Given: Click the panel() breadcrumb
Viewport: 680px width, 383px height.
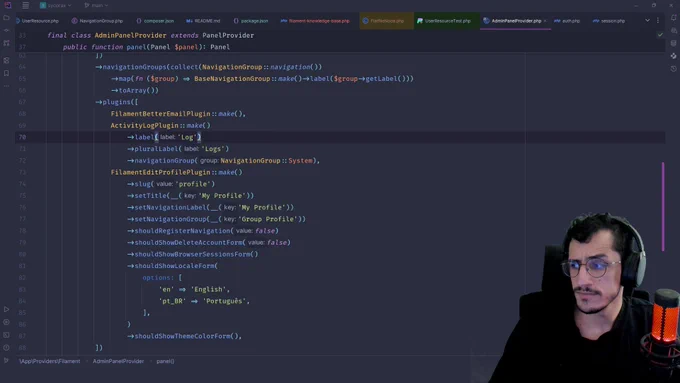Looking at the screenshot, I should point(165,361).
